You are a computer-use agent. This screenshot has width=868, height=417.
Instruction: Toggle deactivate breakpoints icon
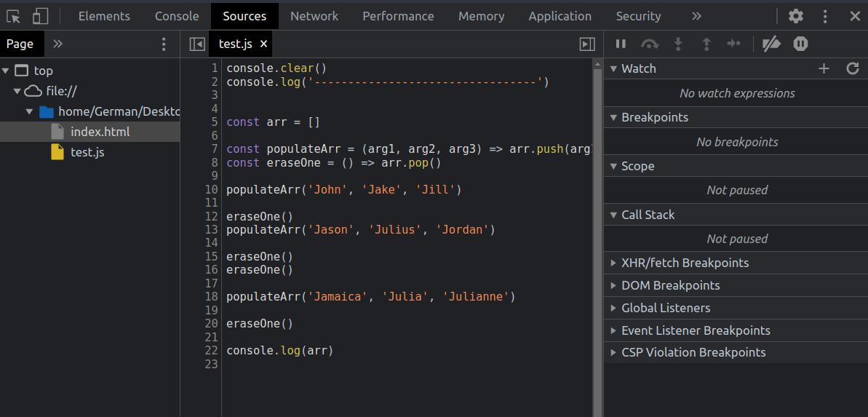click(771, 44)
